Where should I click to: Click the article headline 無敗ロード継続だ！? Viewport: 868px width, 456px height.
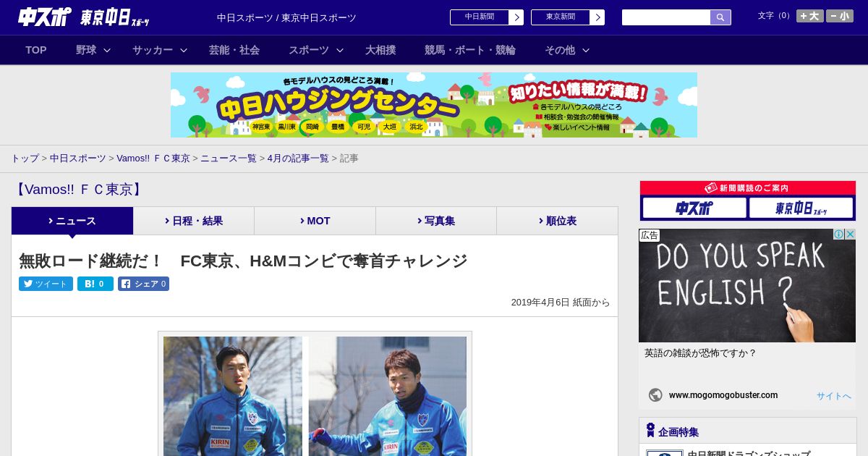243,261
